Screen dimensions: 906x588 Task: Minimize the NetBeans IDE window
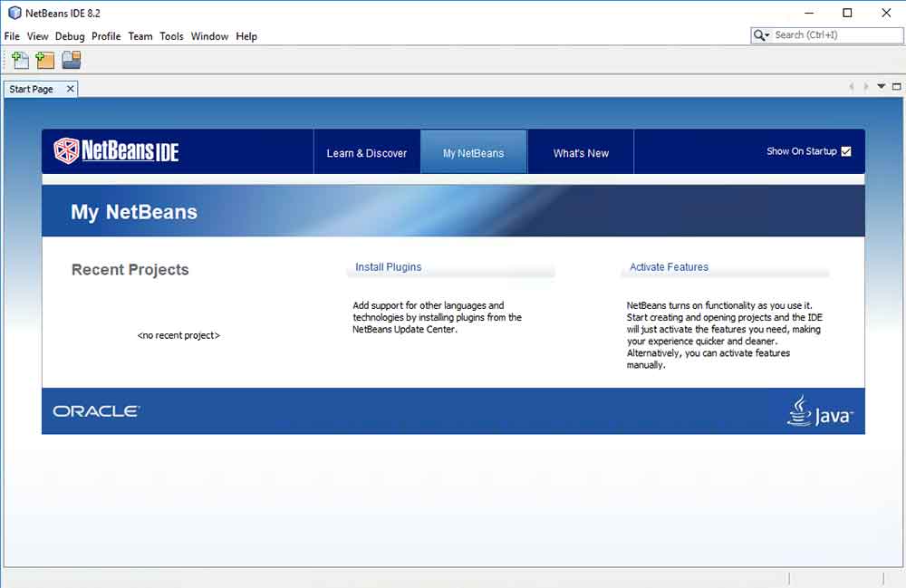(809, 13)
